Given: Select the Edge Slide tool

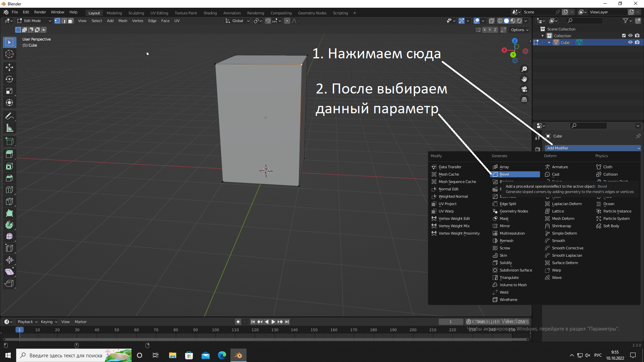Looking at the screenshot, I should point(9,248).
